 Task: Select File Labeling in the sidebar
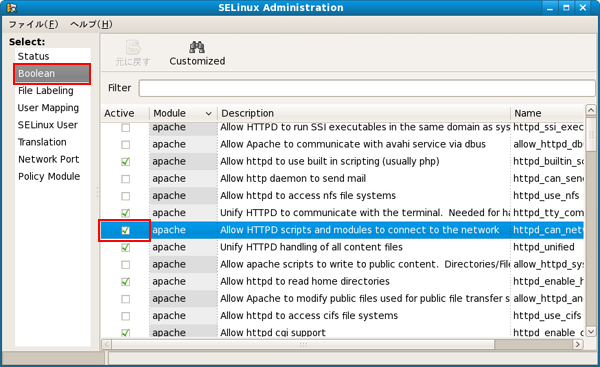(x=46, y=91)
